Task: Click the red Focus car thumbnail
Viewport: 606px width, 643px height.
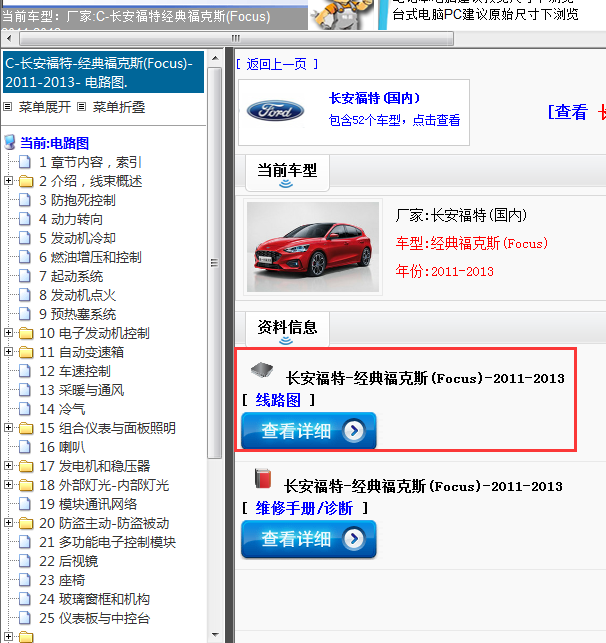Action: [313, 247]
